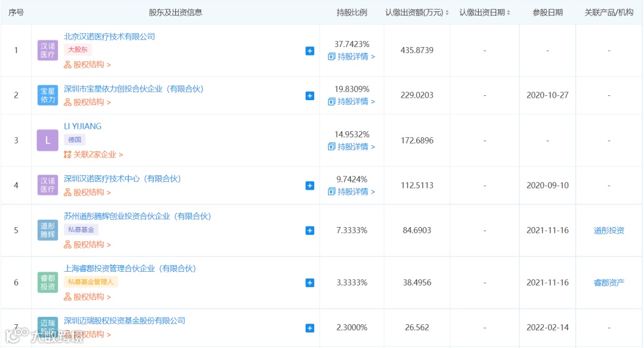Open 持股详情 for the 14.9532% stake
Viewport: 644px width, 348px height.
pyautogui.click(x=352, y=147)
